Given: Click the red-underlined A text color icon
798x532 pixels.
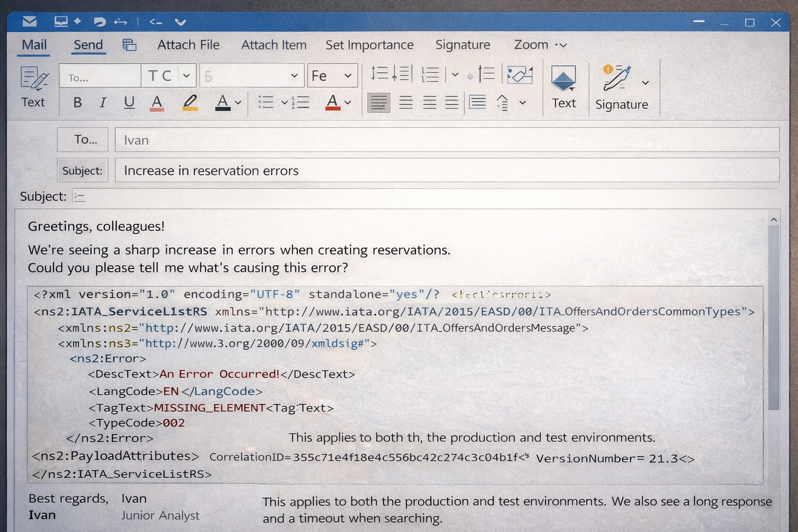Looking at the screenshot, I should coord(332,102).
